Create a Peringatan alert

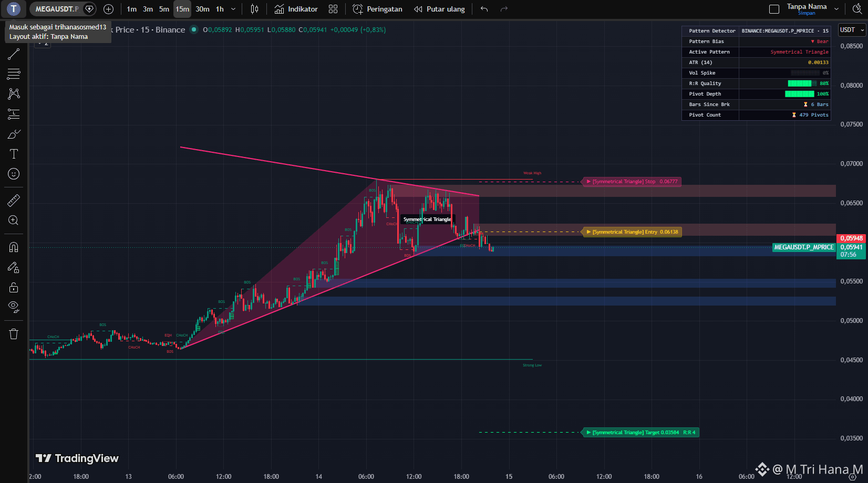tap(377, 9)
